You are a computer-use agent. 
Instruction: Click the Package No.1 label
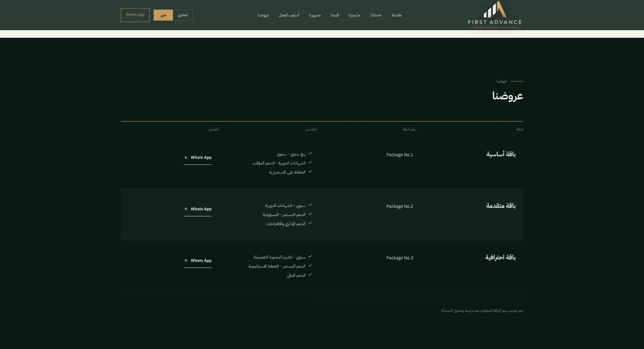click(400, 155)
